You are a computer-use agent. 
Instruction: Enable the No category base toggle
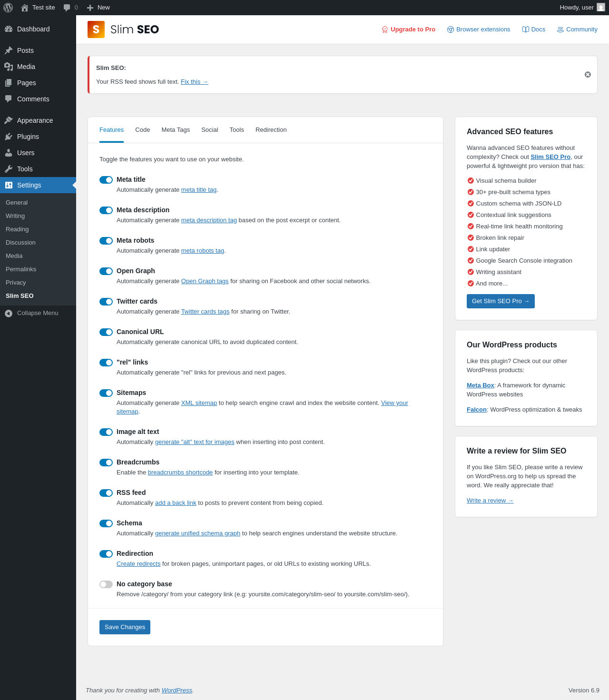(x=106, y=584)
